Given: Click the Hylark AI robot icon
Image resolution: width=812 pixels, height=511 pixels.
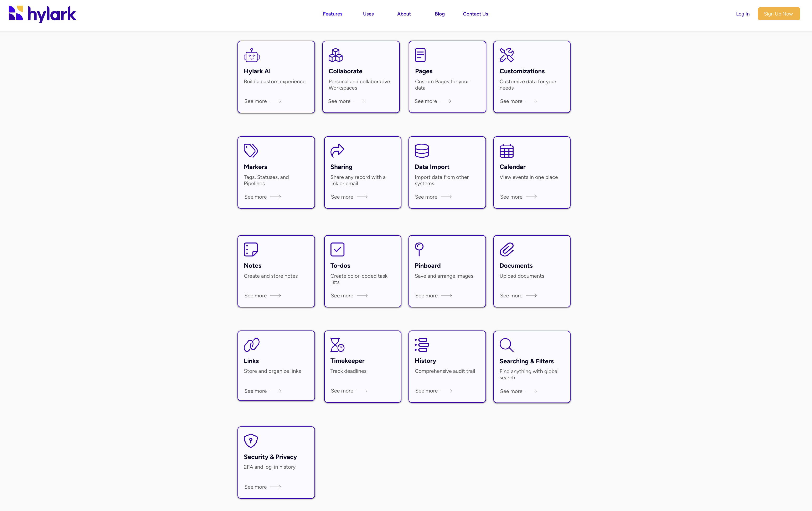Looking at the screenshot, I should (x=252, y=55).
